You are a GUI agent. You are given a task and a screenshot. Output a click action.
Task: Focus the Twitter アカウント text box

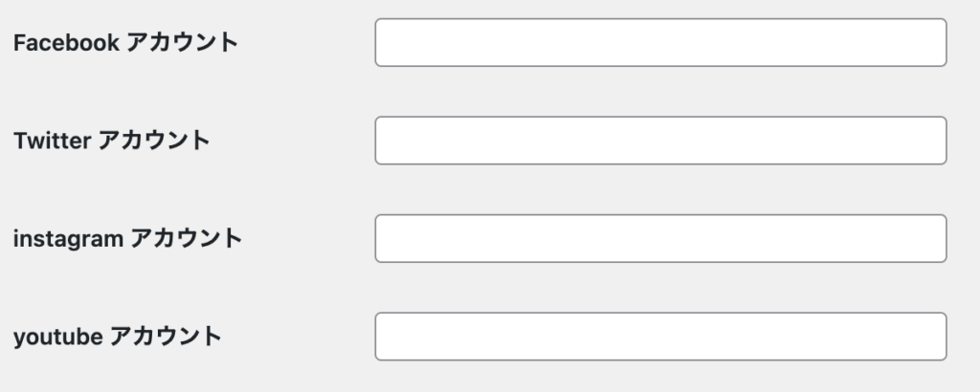point(660,141)
